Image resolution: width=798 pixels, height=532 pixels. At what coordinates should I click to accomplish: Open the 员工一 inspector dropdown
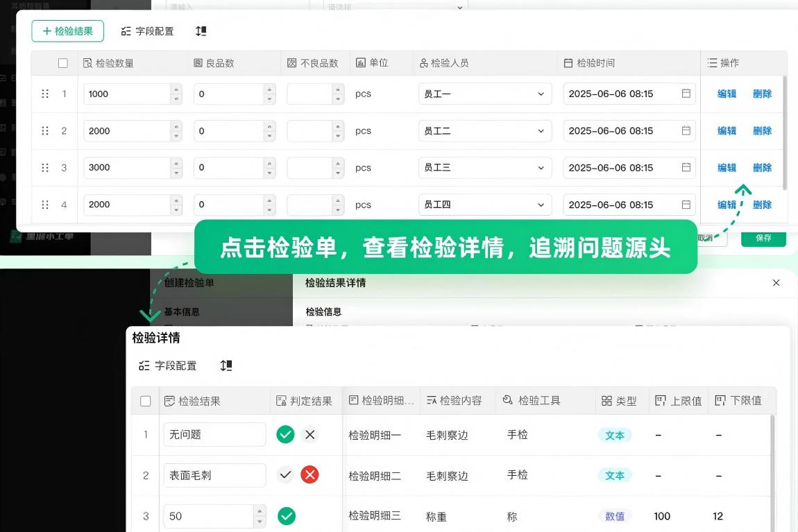point(541,93)
